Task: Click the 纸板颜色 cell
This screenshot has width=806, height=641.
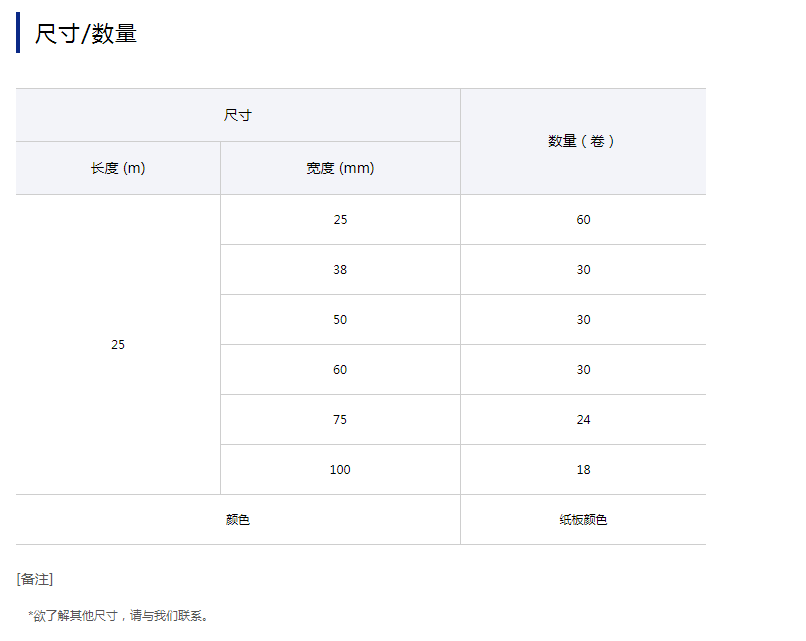Action: point(583,520)
